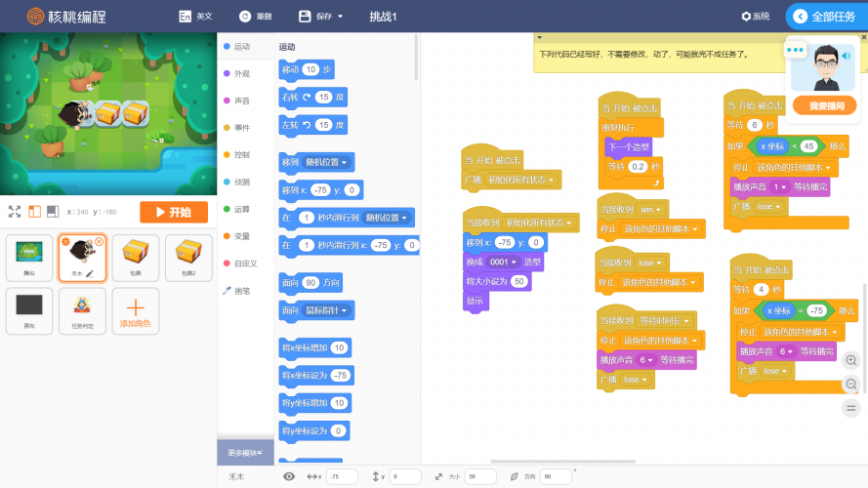
Task: Zoom out of the code workspace
Action: pyautogui.click(x=850, y=385)
